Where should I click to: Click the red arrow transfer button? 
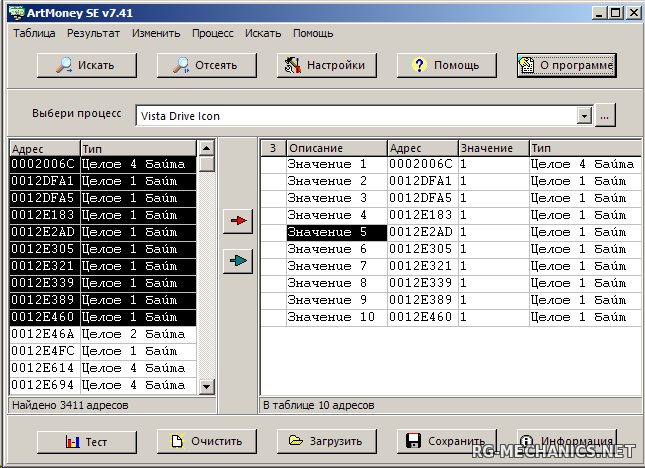[238, 222]
